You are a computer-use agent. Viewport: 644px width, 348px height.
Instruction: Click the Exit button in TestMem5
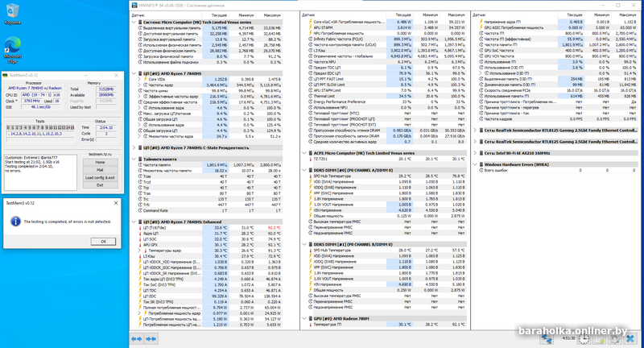(100, 185)
